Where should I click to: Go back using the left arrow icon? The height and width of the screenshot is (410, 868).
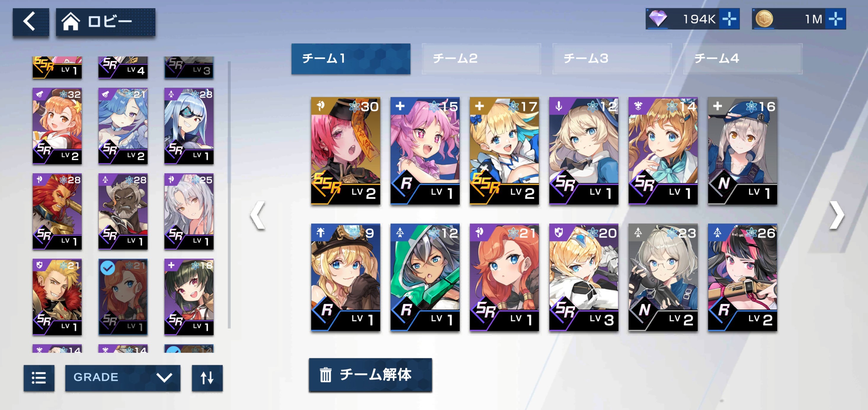tap(31, 22)
